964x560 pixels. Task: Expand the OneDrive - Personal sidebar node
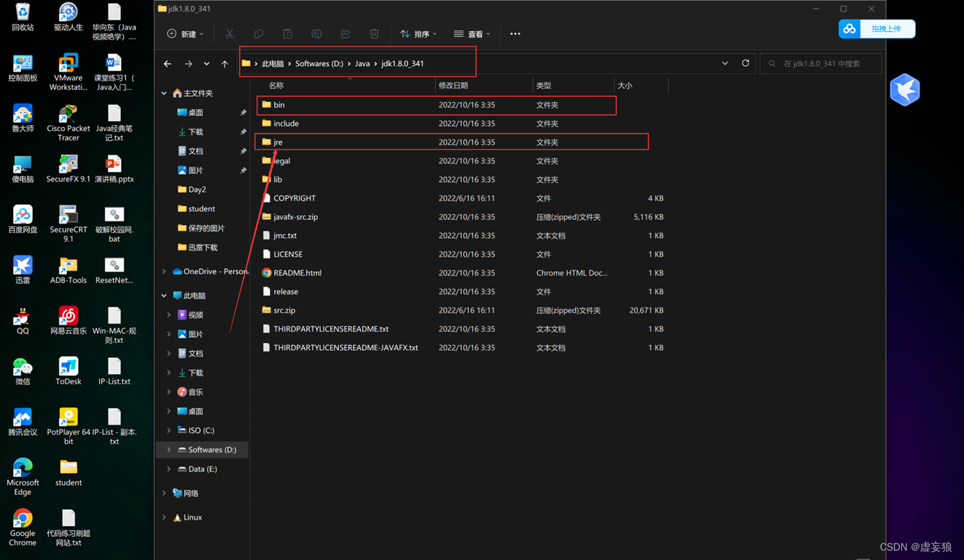(163, 271)
